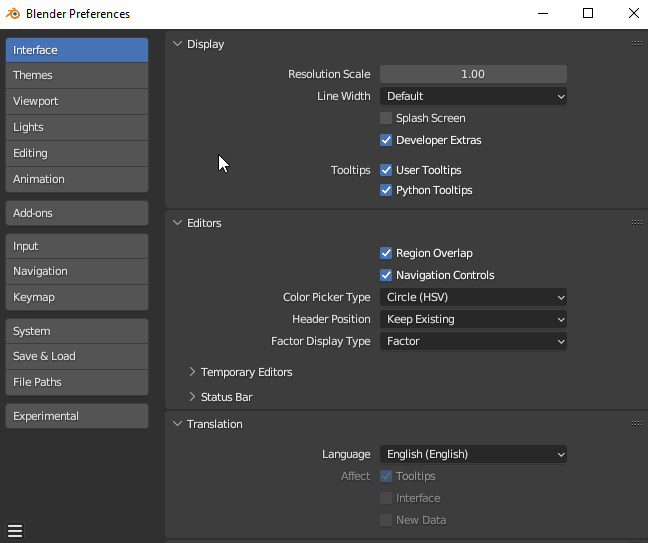Open the Keymap section

(x=77, y=298)
